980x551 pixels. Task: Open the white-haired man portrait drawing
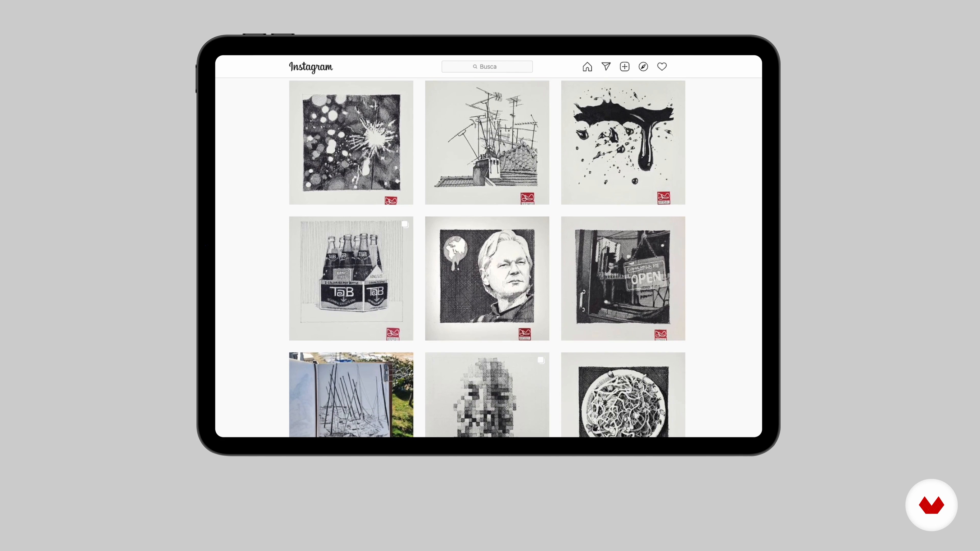(487, 278)
